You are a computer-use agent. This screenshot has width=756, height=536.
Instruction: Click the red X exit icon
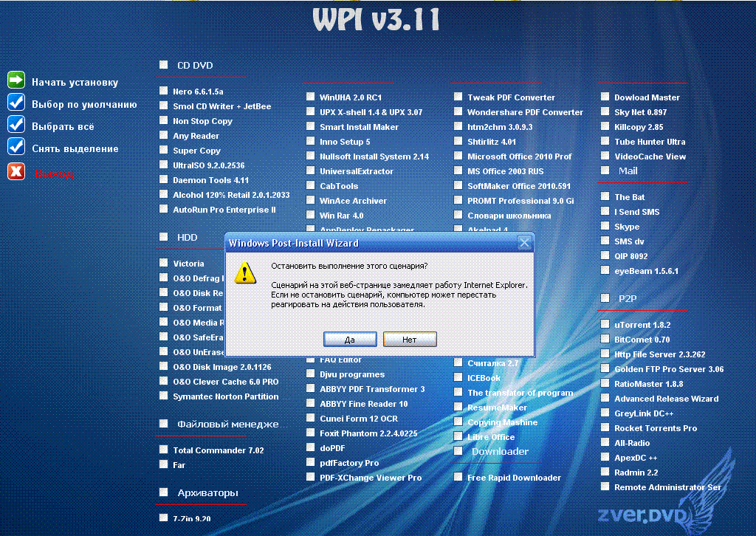(x=16, y=171)
